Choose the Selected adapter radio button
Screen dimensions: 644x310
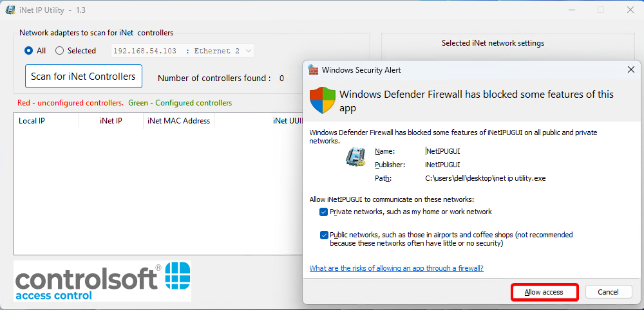tap(59, 51)
